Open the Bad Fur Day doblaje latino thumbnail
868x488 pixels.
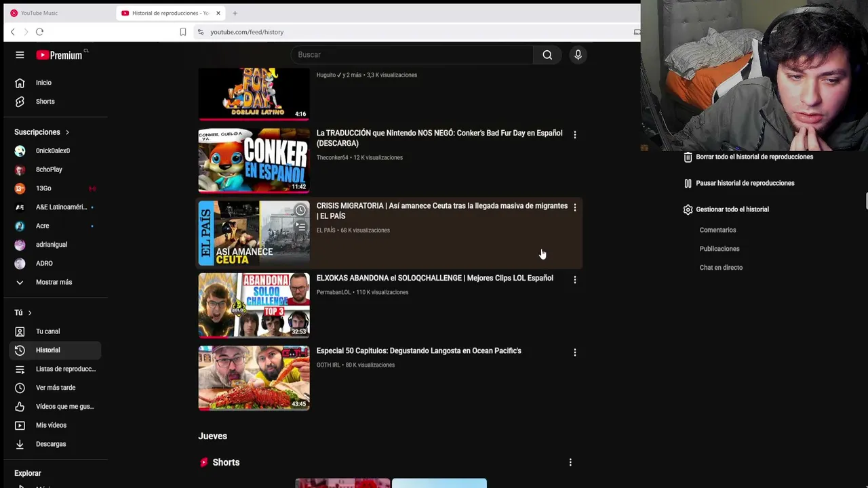[254, 94]
